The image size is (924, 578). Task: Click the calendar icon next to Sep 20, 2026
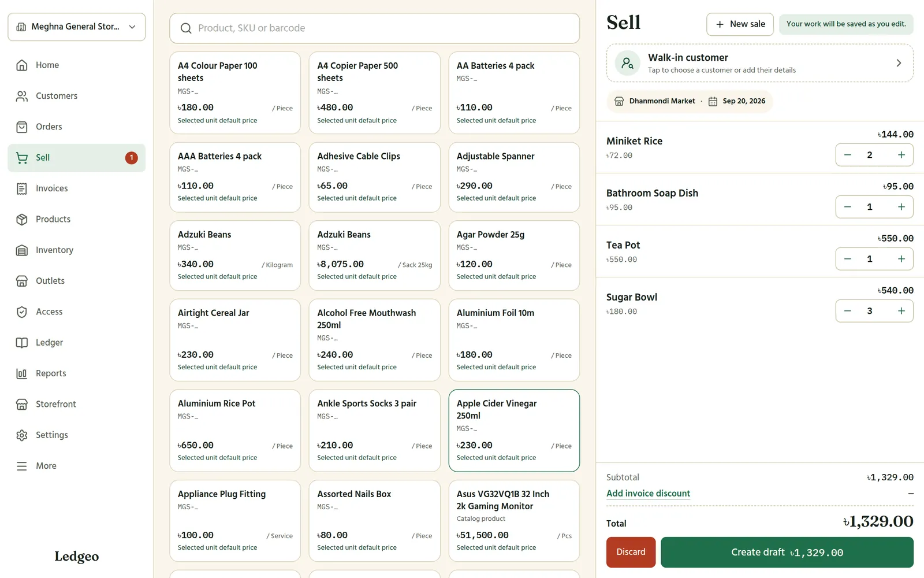(x=713, y=101)
